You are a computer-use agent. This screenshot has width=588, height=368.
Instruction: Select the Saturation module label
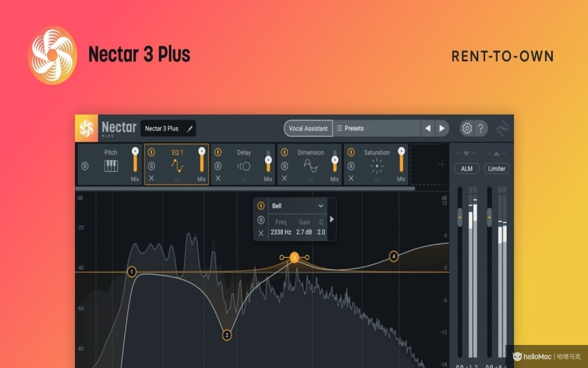[x=377, y=152]
